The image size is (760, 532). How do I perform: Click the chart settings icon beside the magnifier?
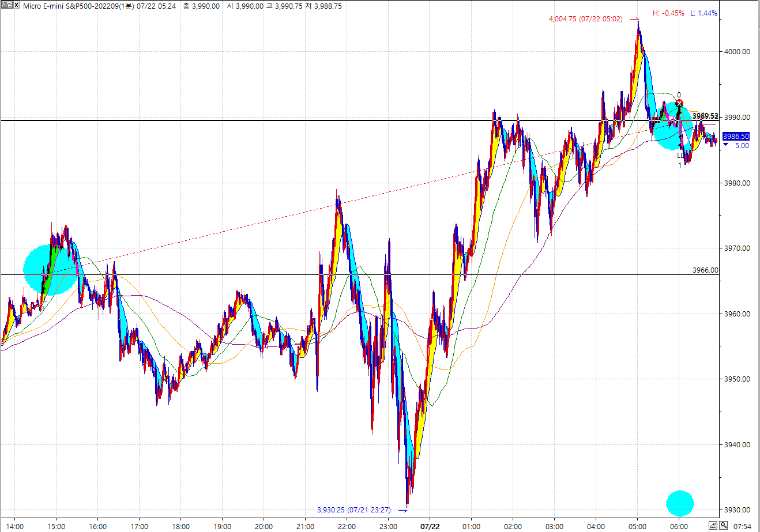(713, 525)
